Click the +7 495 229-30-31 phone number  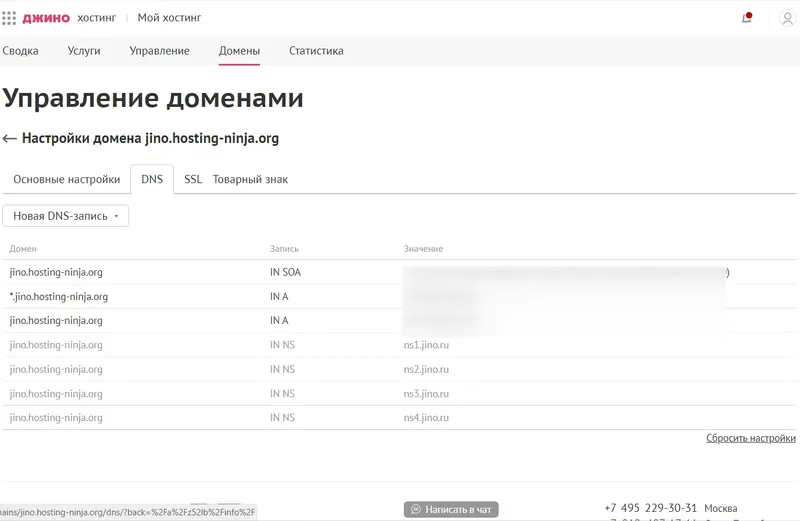point(651,508)
